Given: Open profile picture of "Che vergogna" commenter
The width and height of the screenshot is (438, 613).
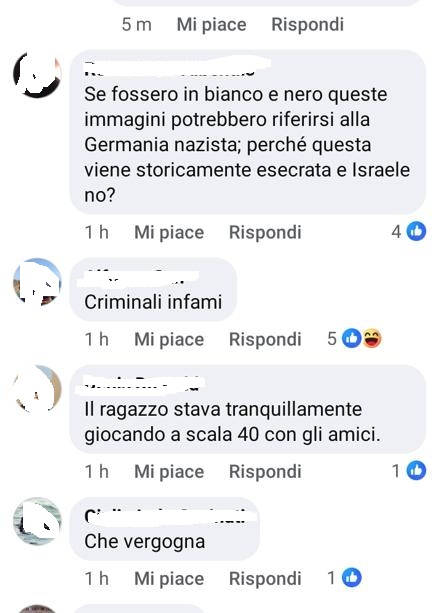Looking at the screenshot, I should 37,521.
